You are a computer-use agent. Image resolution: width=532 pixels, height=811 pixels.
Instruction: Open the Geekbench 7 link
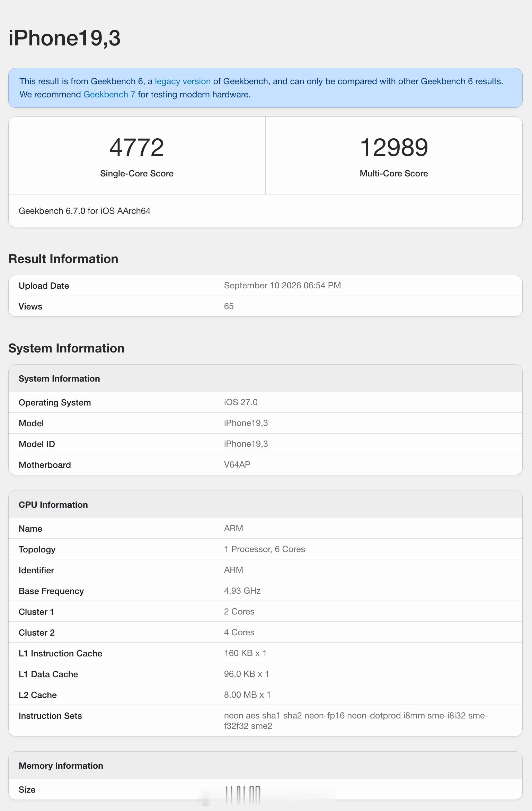click(109, 95)
